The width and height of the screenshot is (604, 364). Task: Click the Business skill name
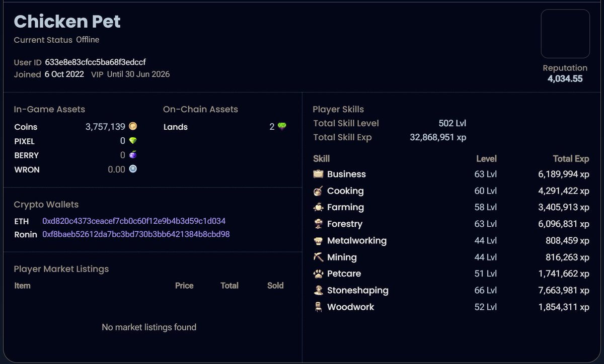(x=346, y=174)
